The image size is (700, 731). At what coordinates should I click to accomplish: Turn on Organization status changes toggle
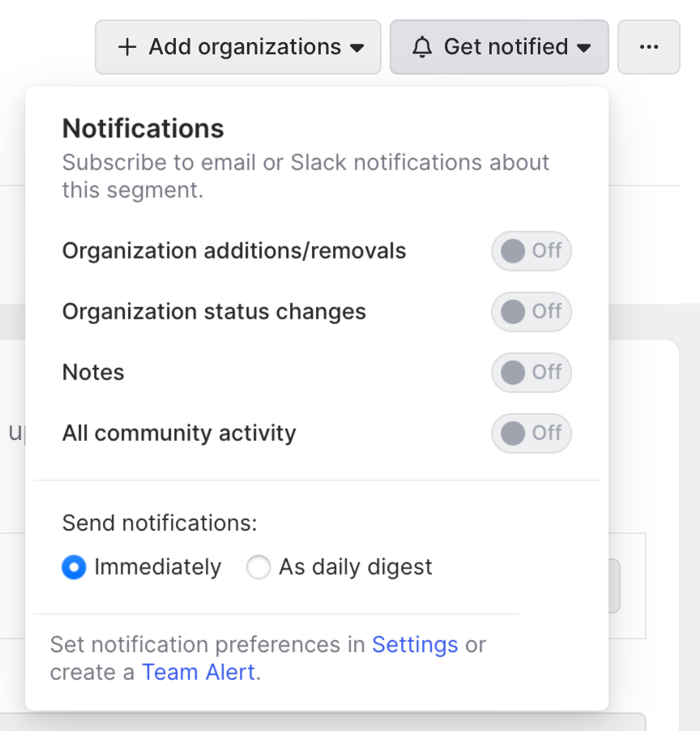pos(531,312)
